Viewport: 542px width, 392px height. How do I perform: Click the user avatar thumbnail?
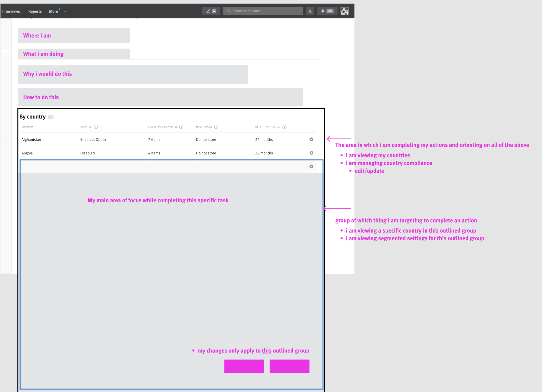click(x=344, y=11)
